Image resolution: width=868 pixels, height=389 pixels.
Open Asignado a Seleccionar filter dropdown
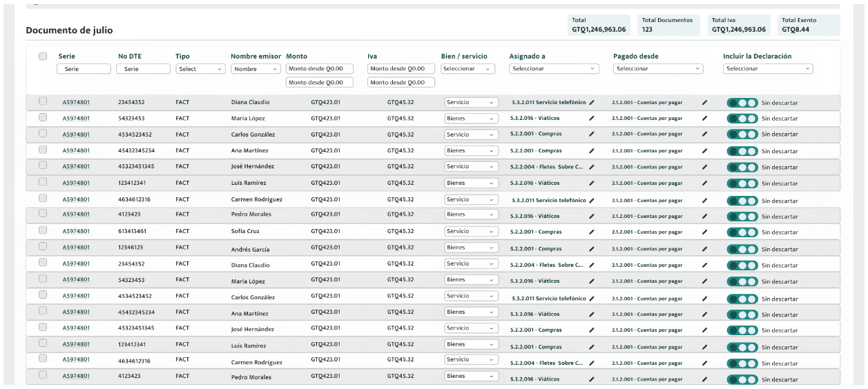[554, 69]
